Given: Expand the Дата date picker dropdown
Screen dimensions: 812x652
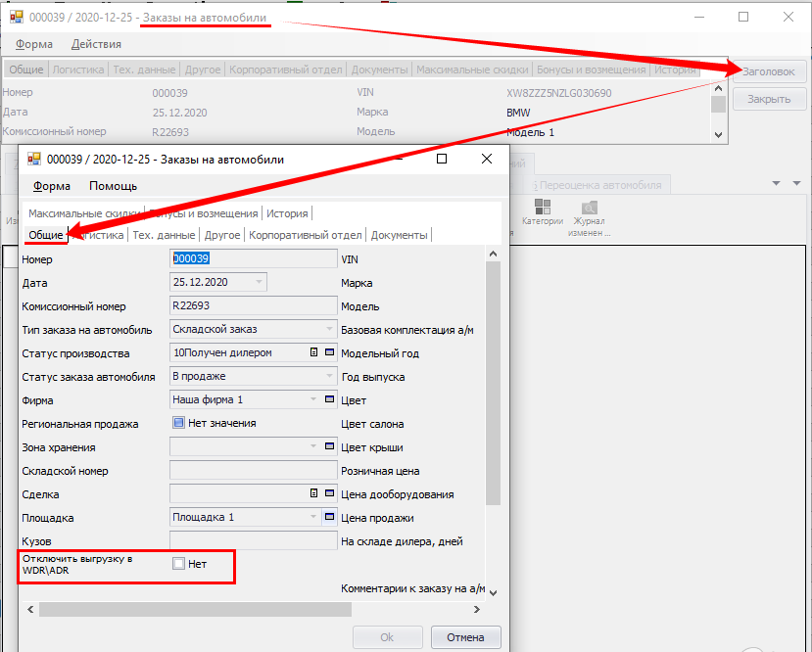Looking at the screenshot, I should tap(259, 282).
